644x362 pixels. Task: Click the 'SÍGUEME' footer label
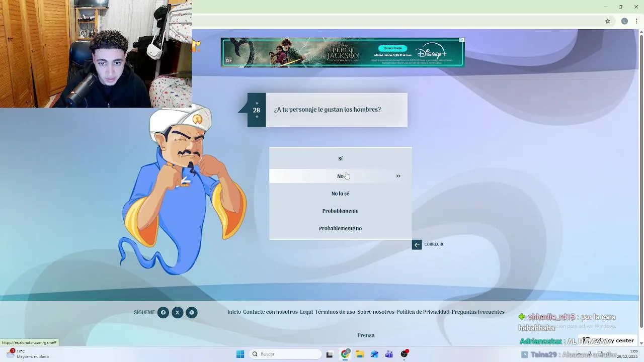click(x=144, y=312)
